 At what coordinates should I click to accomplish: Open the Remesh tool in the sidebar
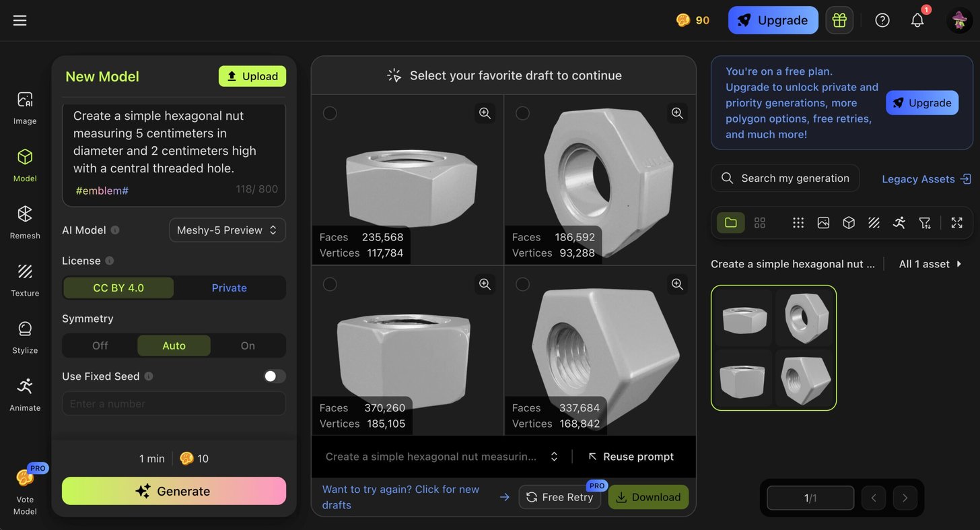tap(25, 222)
